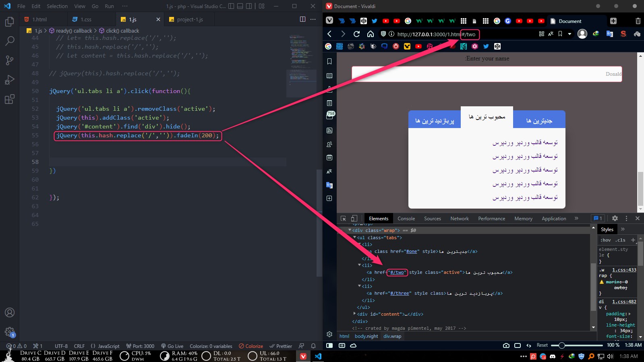Collapse the li containing the #/three link
The height and width of the screenshot is (362, 644).
point(359,286)
